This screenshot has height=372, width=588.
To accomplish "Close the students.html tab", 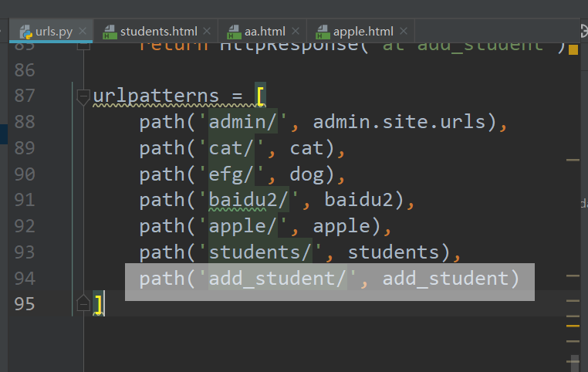I will tap(207, 31).
